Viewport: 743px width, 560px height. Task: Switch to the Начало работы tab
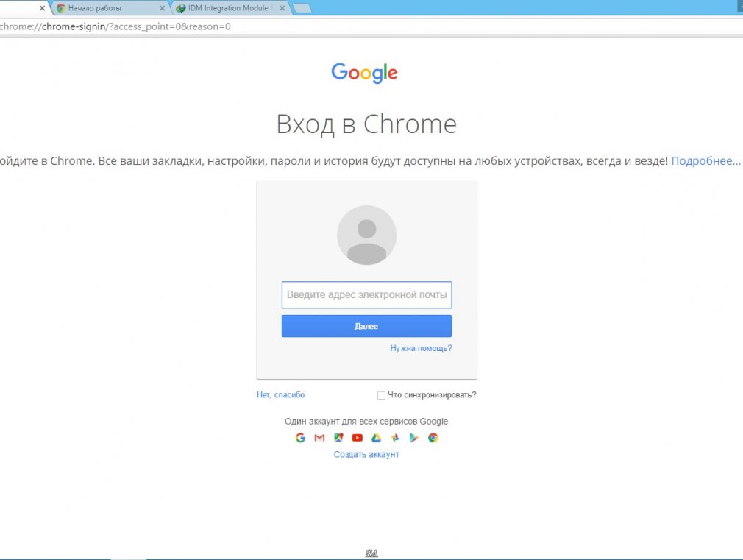click(109, 8)
